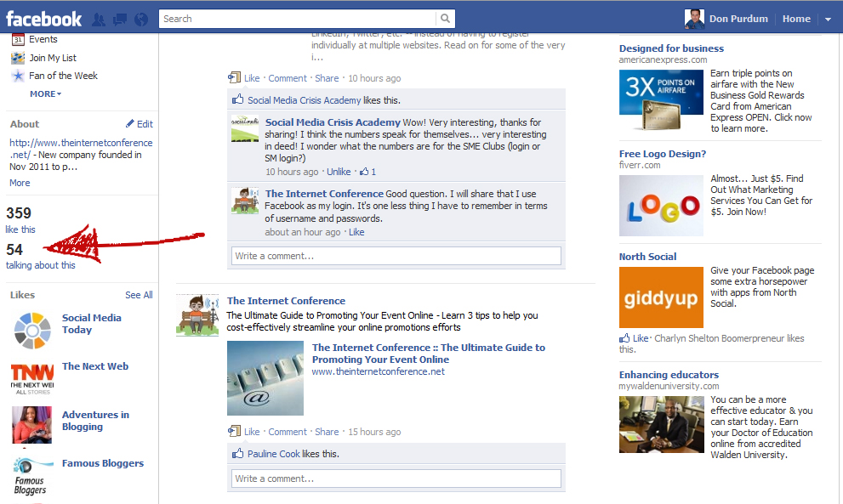Open the friend requests icon in header
843x504 pixels.
99,20
